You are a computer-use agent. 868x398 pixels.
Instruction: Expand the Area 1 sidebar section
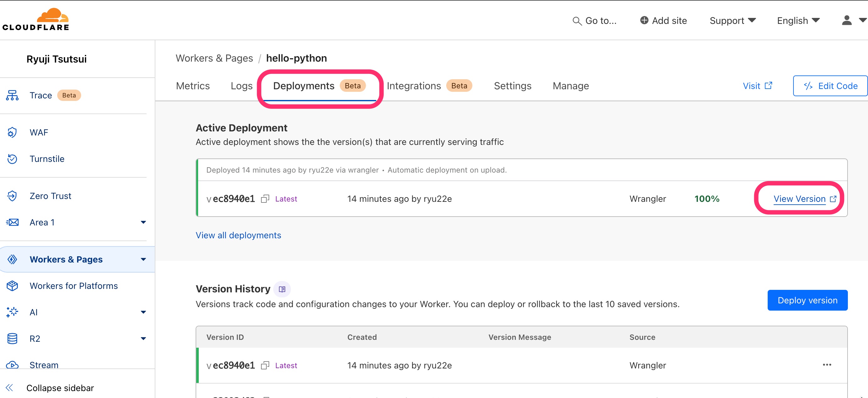pos(143,222)
